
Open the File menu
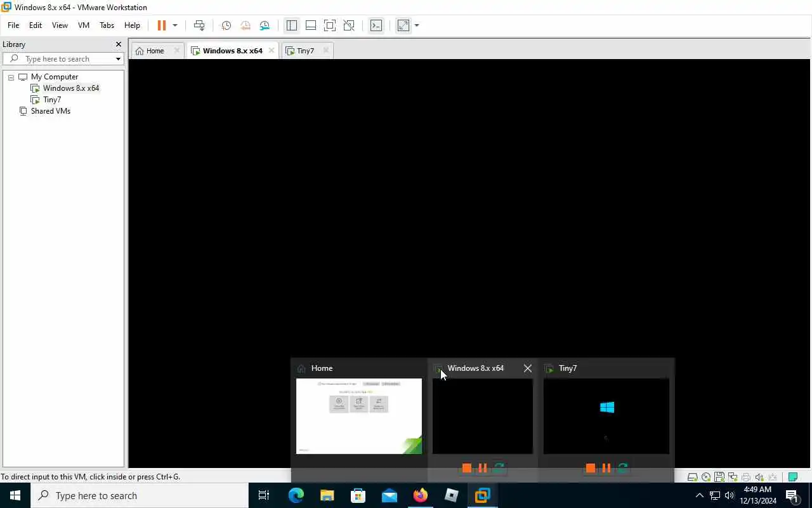pyautogui.click(x=13, y=25)
